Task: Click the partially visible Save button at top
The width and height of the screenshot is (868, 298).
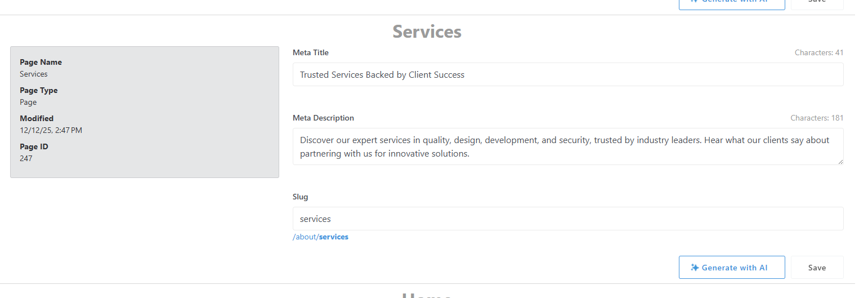Action: (x=817, y=3)
